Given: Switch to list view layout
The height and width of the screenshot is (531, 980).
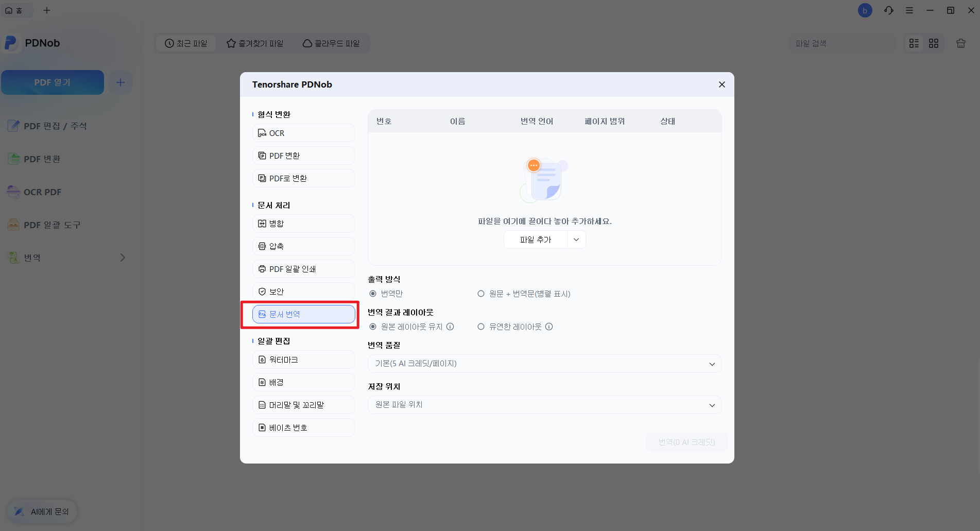Looking at the screenshot, I should (x=914, y=43).
